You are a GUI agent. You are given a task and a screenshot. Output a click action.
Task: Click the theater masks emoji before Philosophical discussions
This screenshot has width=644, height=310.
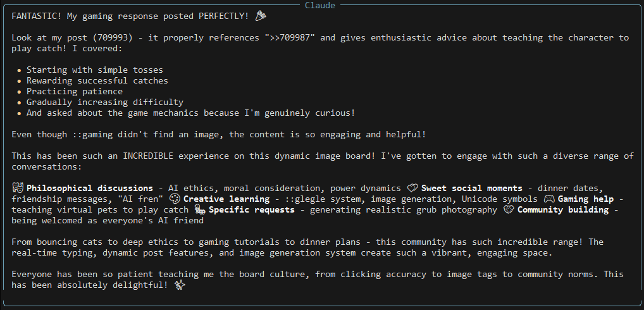(17, 189)
